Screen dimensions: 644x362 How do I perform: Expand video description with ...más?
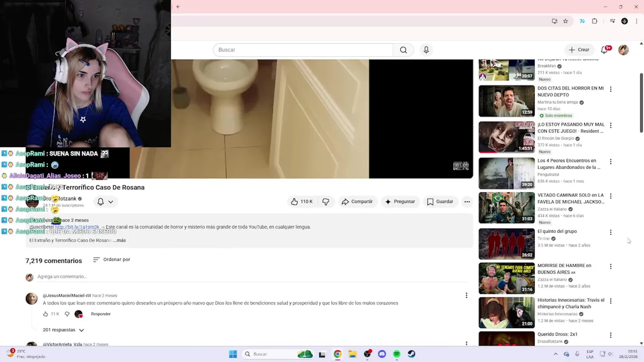[x=120, y=240]
